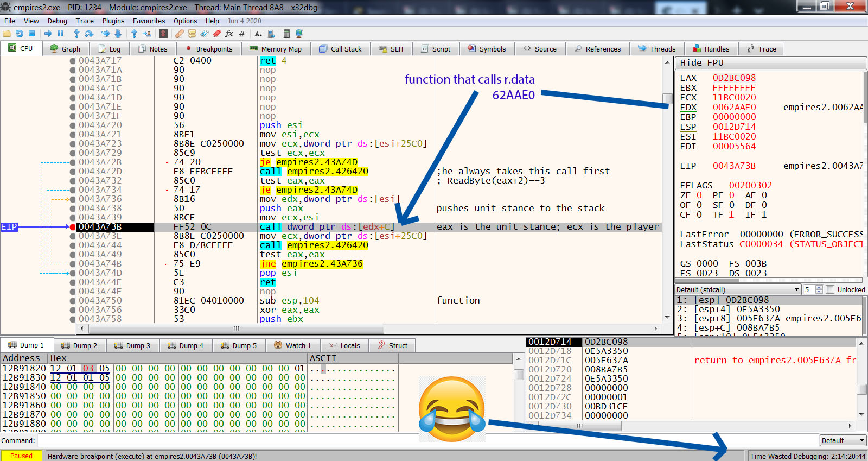Click the Step Into toolbar icon
The height and width of the screenshot is (461, 868).
click(x=76, y=34)
